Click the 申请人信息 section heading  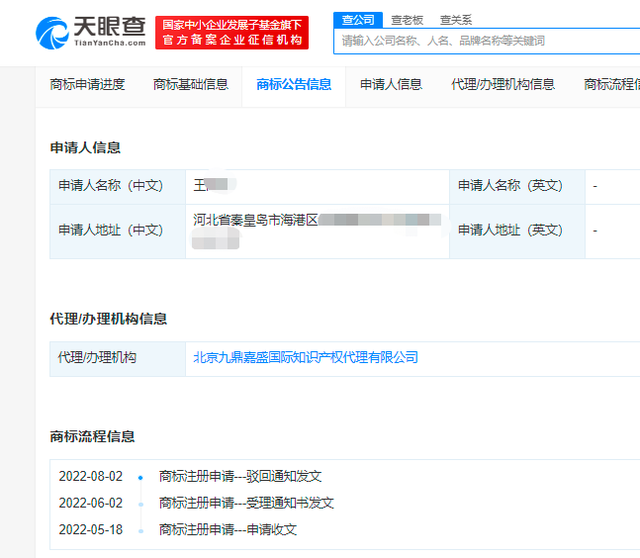point(85,148)
